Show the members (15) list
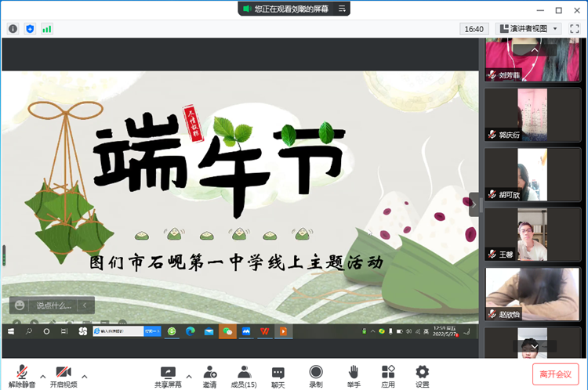The width and height of the screenshot is (588, 390). pyautogui.click(x=244, y=377)
